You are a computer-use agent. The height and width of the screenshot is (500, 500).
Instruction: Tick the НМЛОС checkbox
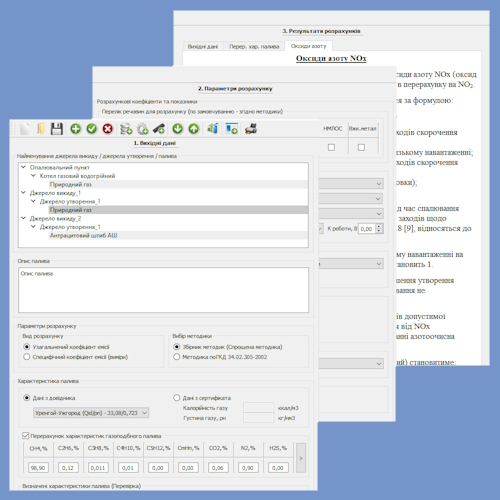coord(331,147)
